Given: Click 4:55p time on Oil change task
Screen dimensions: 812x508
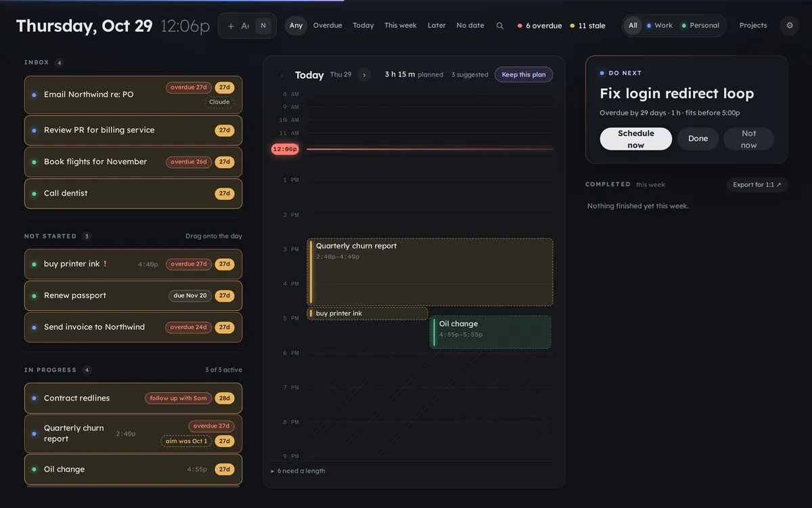Looking at the screenshot, I should (197, 469).
